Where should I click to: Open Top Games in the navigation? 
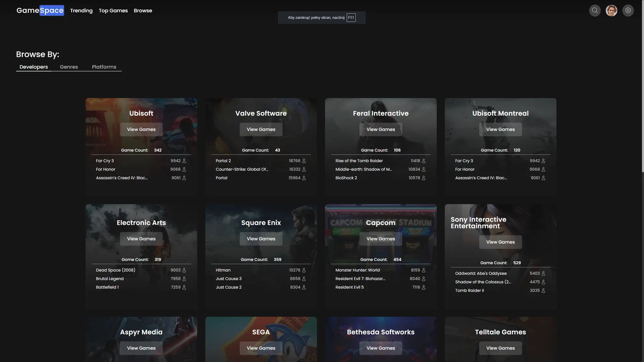[113, 10]
